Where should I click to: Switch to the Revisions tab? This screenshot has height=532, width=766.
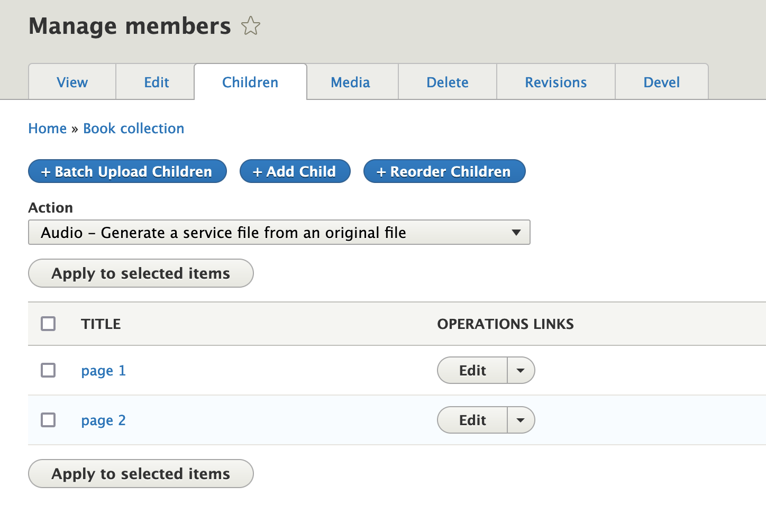pos(555,82)
